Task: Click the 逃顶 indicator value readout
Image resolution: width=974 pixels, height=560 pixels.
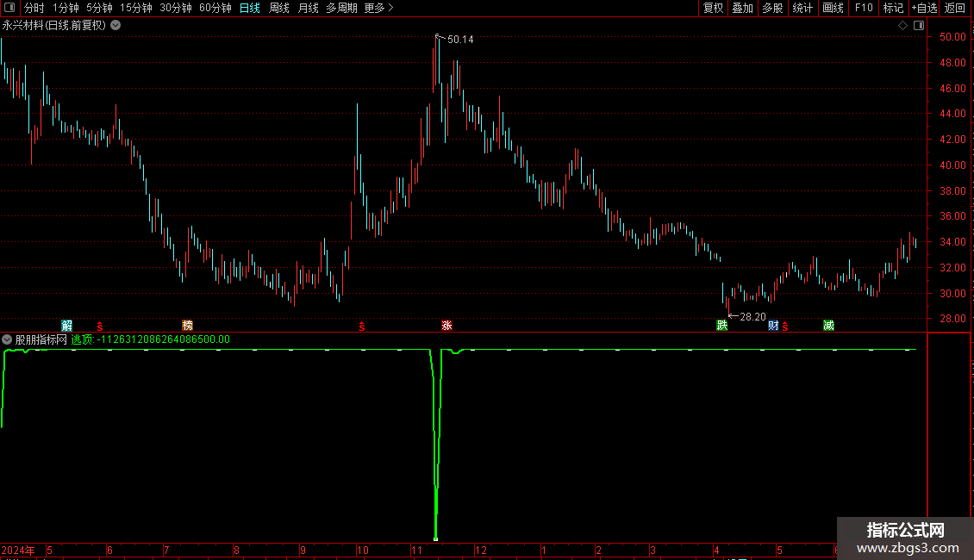Action: tap(150, 339)
